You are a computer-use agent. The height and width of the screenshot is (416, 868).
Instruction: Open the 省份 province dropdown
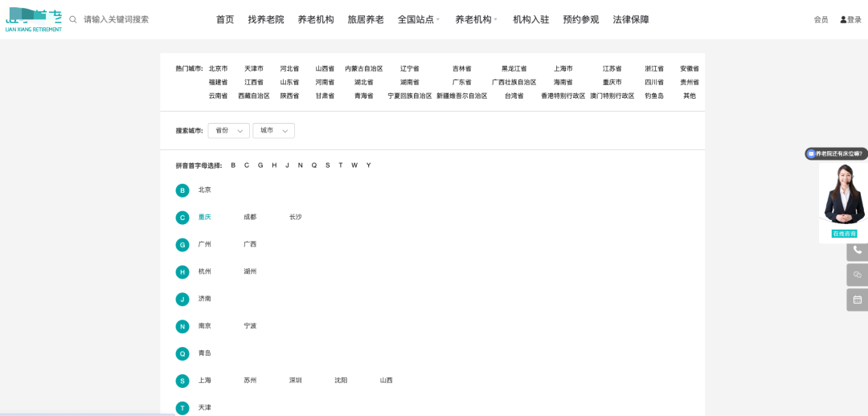pos(228,131)
